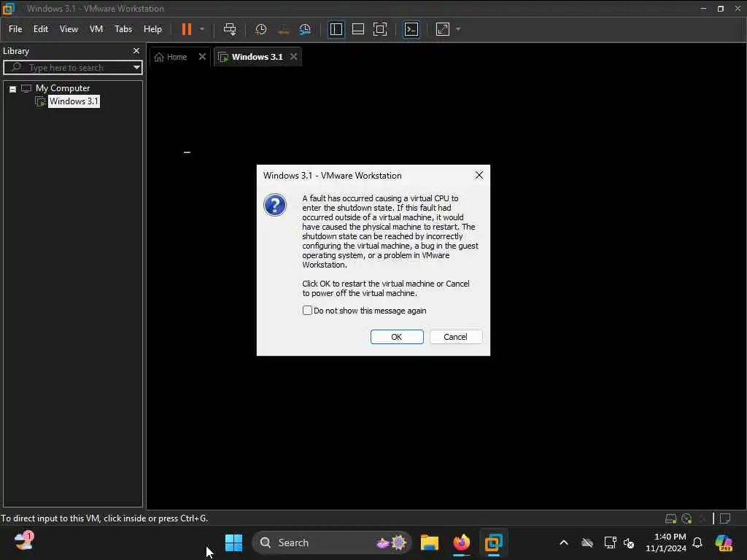Close the Home tab
This screenshot has height=560, width=747.
tap(202, 57)
